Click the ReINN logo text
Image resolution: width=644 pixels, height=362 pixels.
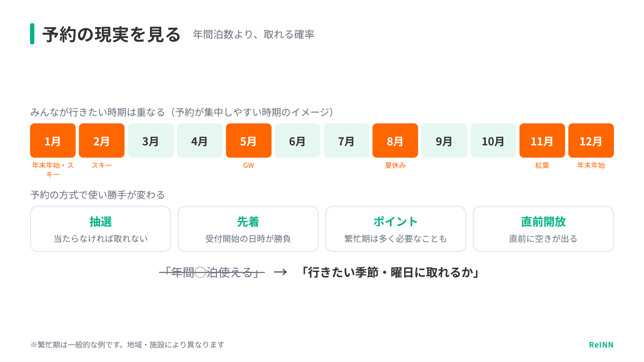tap(601, 345)
